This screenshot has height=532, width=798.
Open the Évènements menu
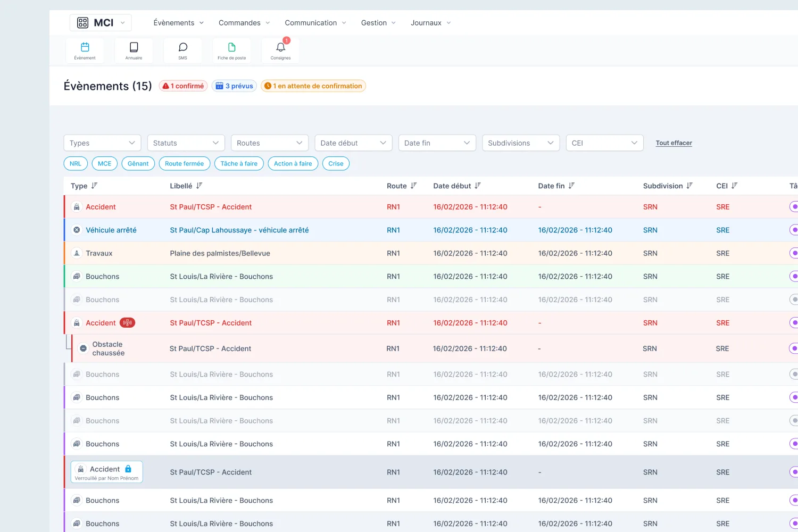[179, 23]
